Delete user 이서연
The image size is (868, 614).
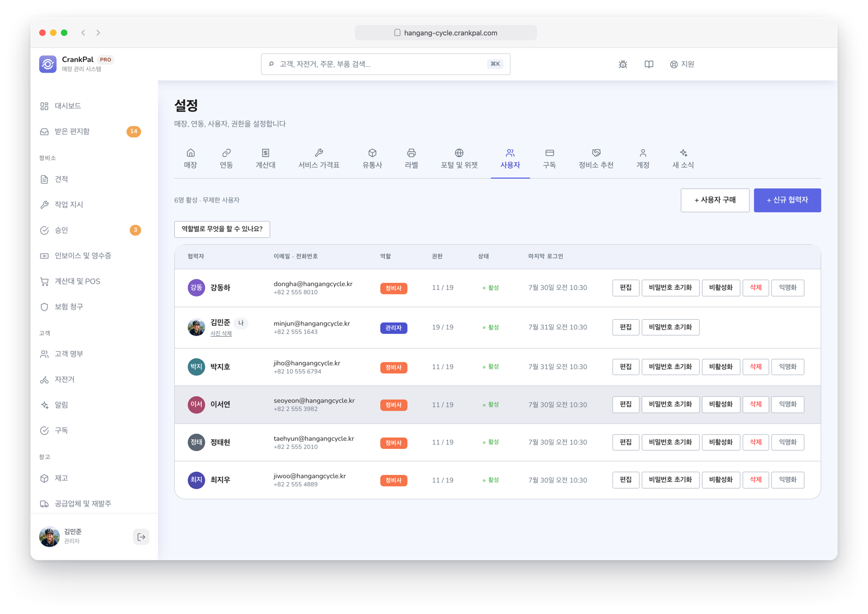tap(756, 404)
